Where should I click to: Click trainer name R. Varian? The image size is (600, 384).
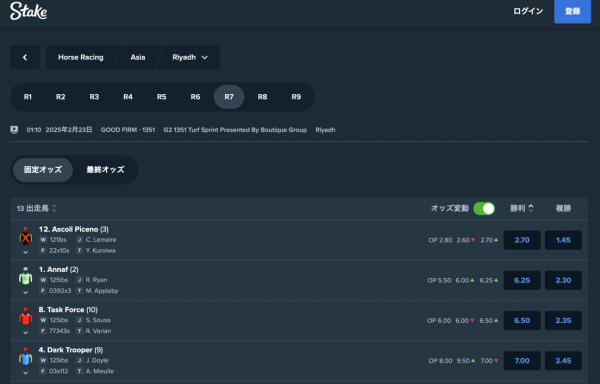coord(98,331)
